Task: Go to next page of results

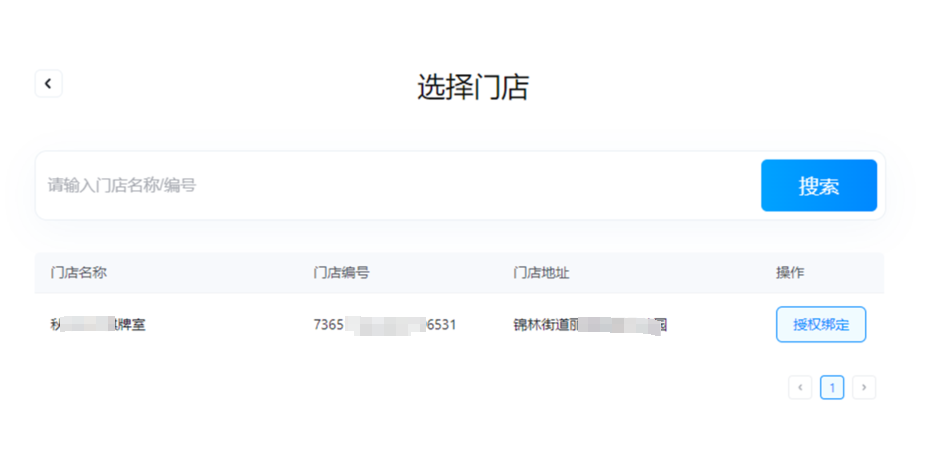Action: 864,388
